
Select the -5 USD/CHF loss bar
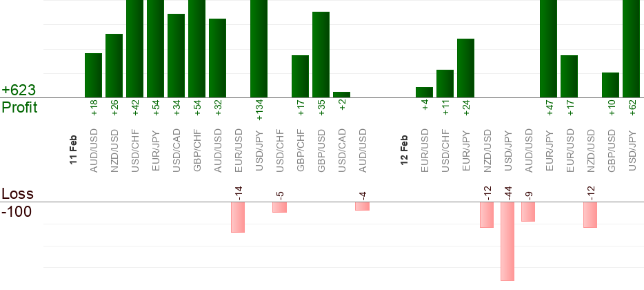coord(279,207)
